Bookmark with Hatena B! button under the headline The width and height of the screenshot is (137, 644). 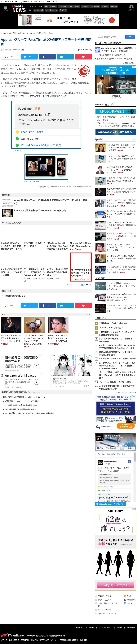(x=65, y=57)
